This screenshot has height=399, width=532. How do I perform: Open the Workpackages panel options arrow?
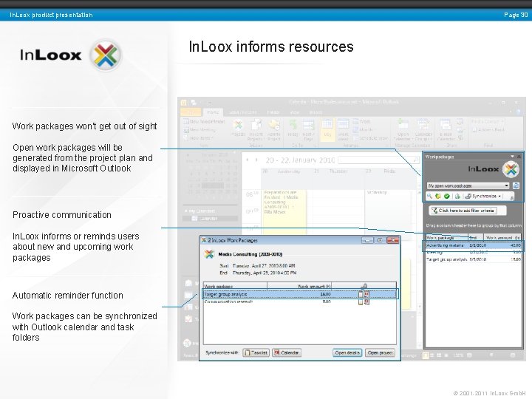click(x=512, y=157)
